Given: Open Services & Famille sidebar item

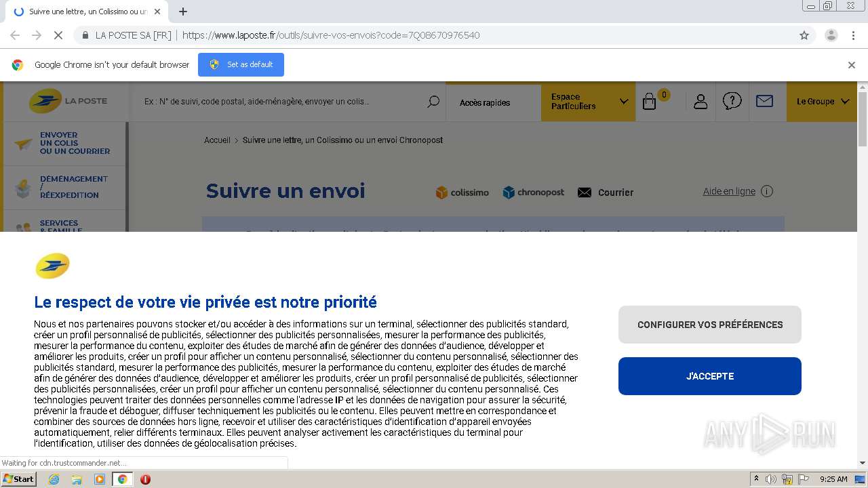Looking at the screenshot, I should point(65,221).
